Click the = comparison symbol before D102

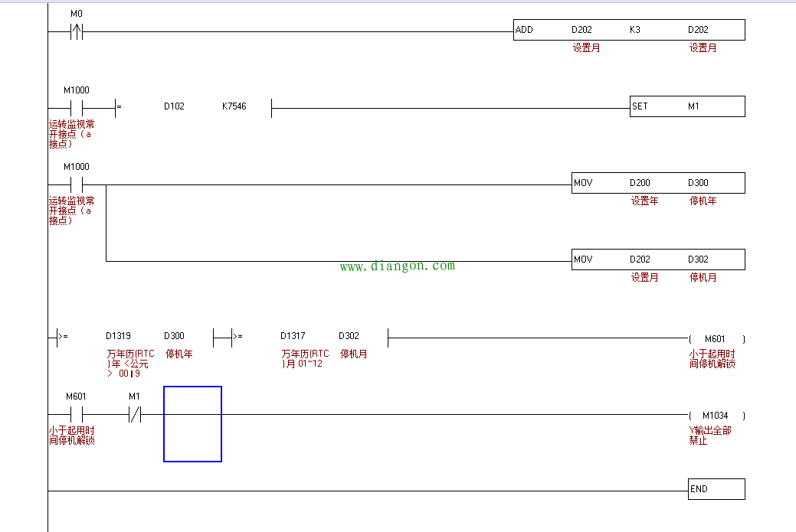118,108
